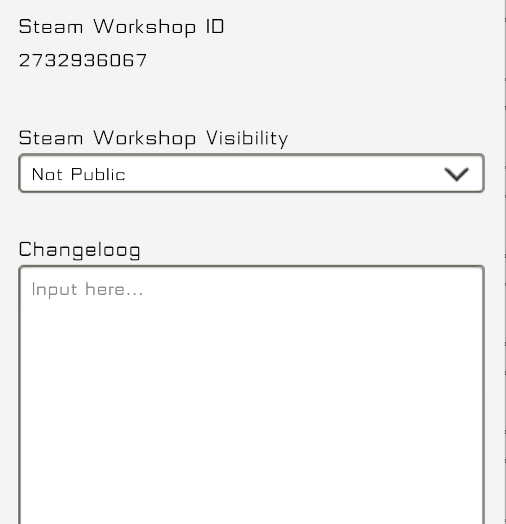Click the word 'Workshop' above the ID number
Screen dimensions: 506x524
(144, 27)
